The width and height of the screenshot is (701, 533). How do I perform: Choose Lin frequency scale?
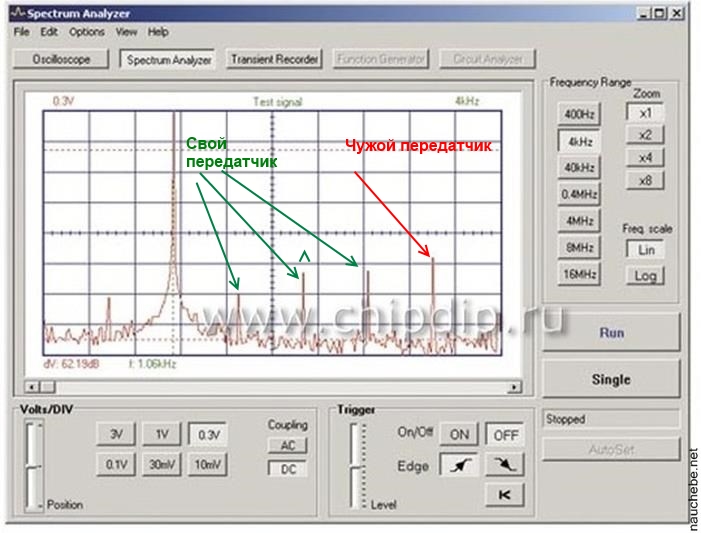646,250
